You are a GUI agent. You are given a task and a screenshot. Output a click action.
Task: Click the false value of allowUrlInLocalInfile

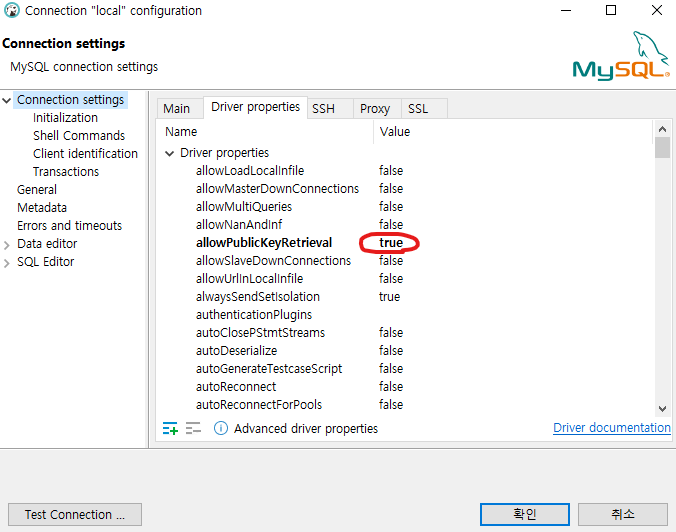click(391, 279)
